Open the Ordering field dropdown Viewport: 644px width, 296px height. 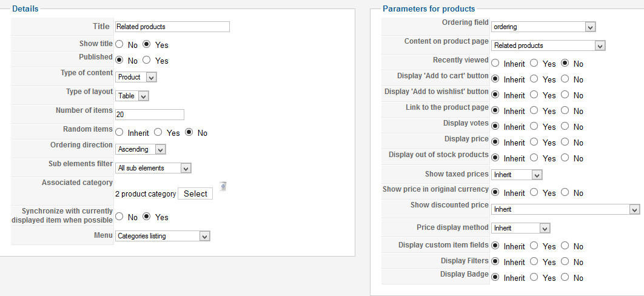pyautogui.click(x=543, y=27)
